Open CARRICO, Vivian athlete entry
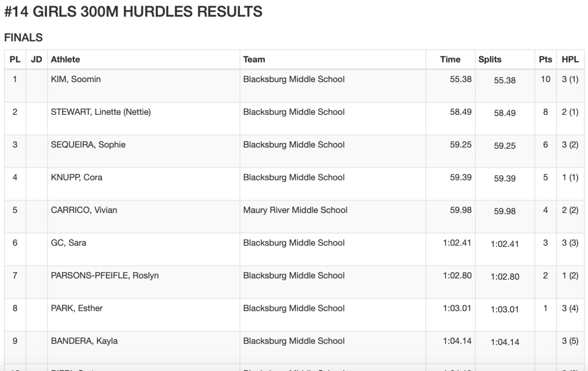Image resolution: width=588 pixels, height=371 pixels. pyautogui.click(x=84, y=210)
